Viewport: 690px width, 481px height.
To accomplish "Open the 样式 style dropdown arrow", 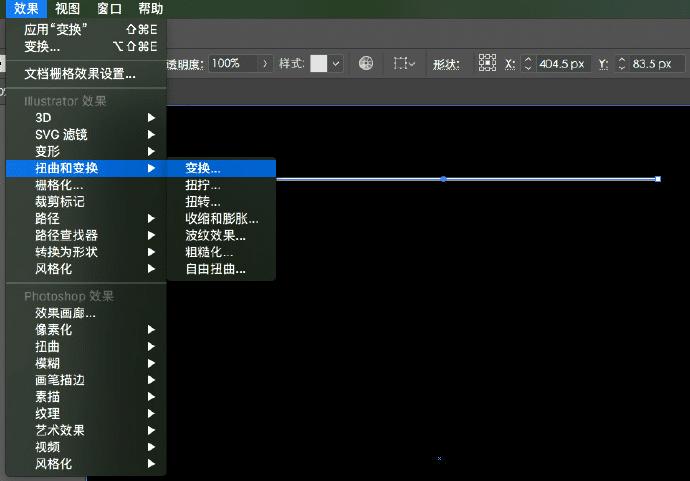I will pos(336,64).
